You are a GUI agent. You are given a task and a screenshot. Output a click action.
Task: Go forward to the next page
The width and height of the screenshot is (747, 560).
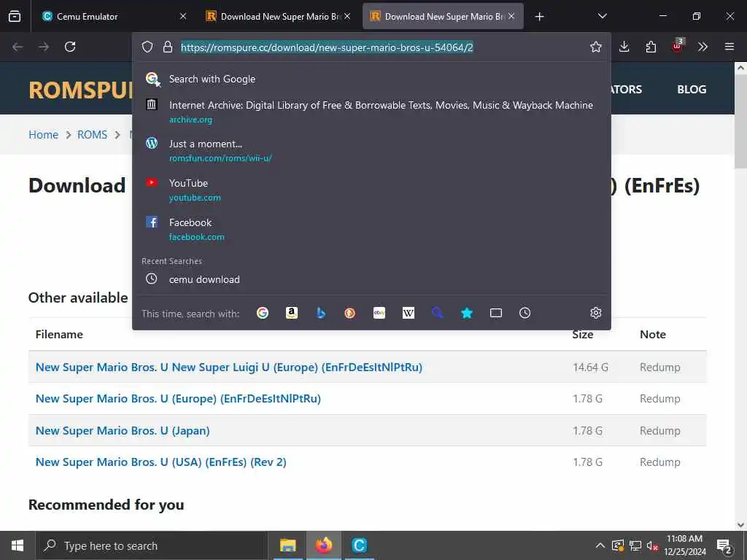(x=44, y=47)
